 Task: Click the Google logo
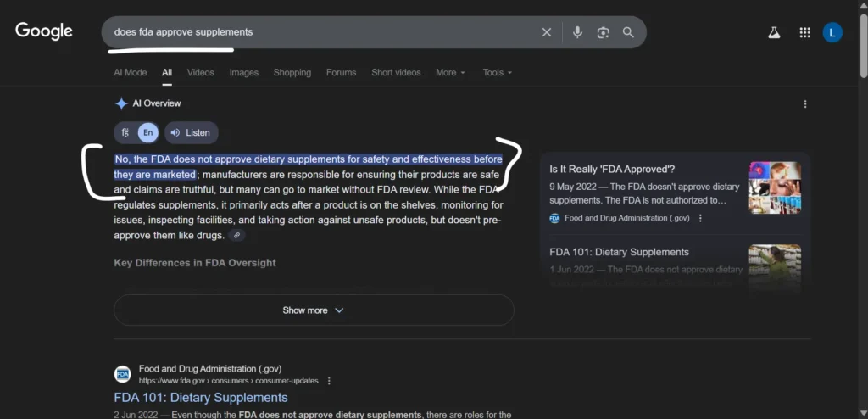click(x=44, y=31)
